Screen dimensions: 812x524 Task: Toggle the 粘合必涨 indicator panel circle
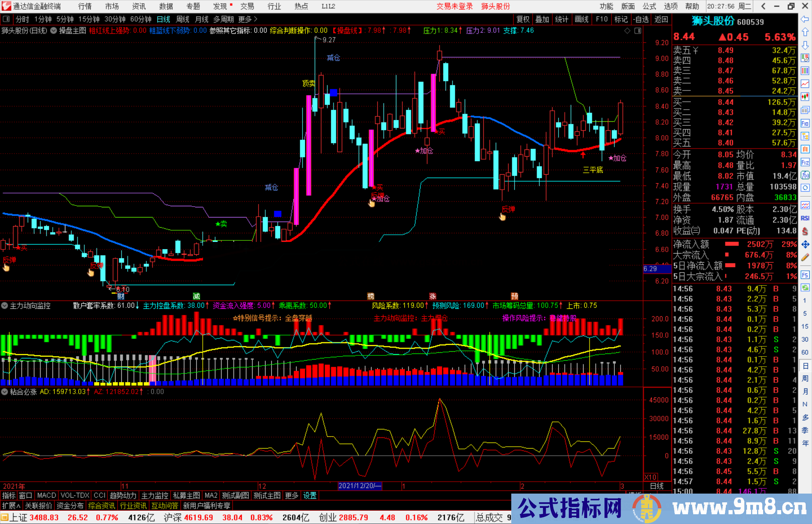tap(5, 392)
